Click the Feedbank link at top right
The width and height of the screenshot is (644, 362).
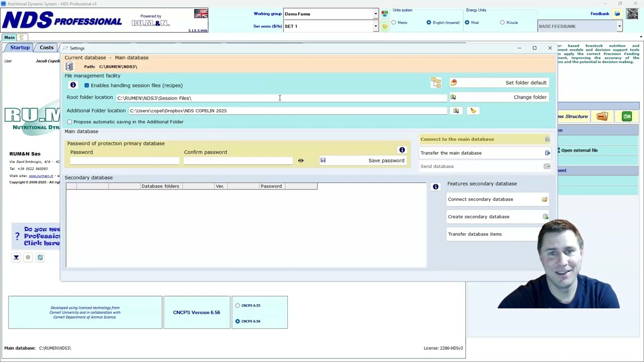pyautogui.click(x=600, y=14)
